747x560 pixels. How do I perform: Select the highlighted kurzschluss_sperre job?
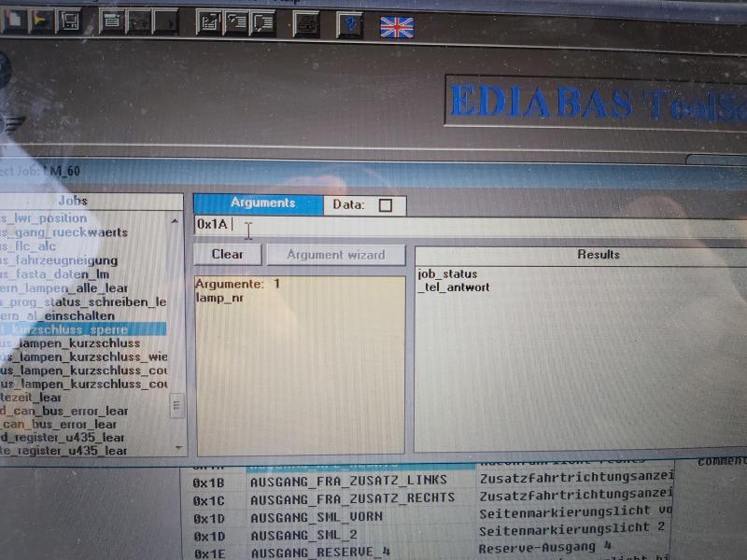(x=83, y=329)
